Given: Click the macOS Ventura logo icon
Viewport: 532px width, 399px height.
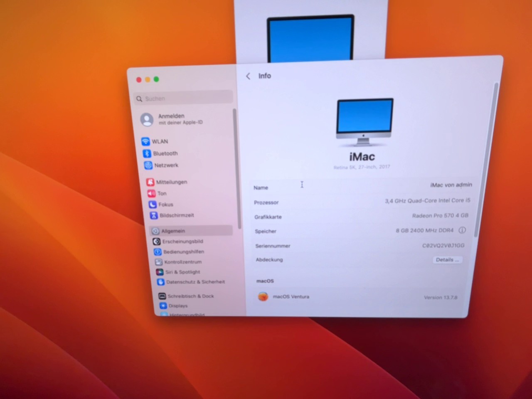Looking at the screenshot, I should [263, 297].
